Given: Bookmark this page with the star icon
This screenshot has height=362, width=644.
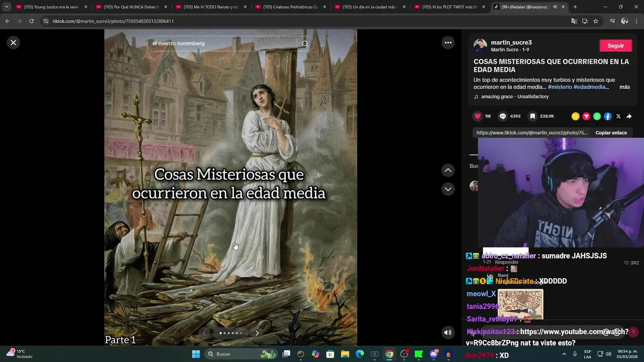Looking at the screenshot, I should pos(596,21).
